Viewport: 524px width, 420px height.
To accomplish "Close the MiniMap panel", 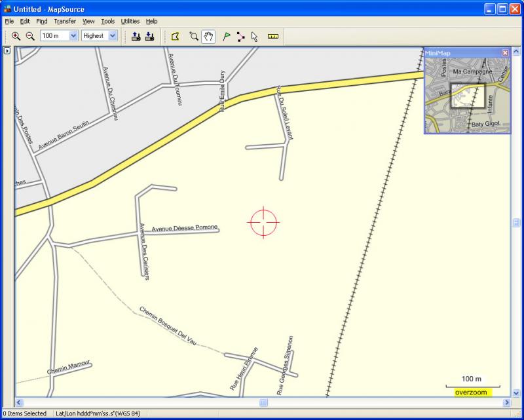I will click(x=505, y=53).
